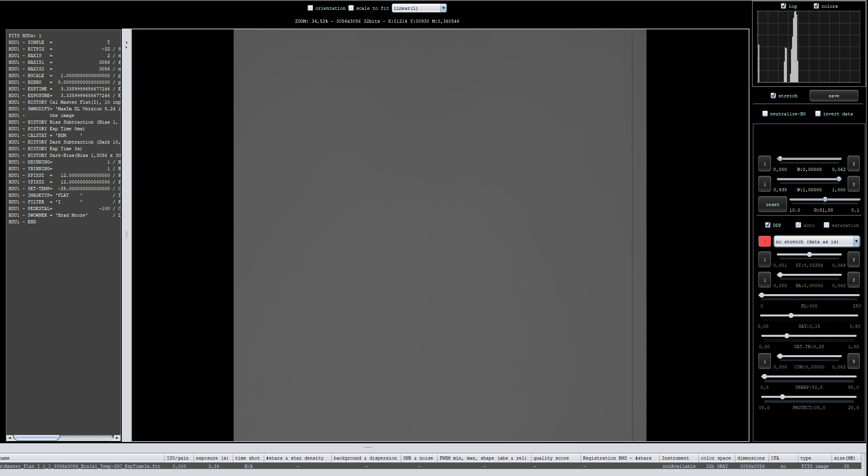Toggle the DDP checkbox

pyautogui.click(x=767, y=225)
